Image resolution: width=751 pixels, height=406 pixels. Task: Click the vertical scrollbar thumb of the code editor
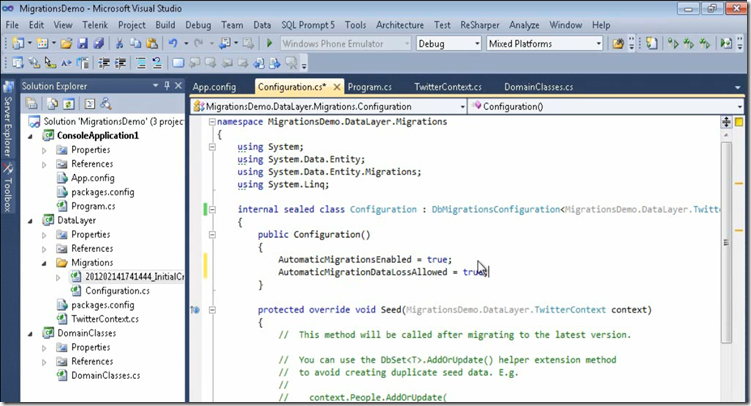[727, 242]
